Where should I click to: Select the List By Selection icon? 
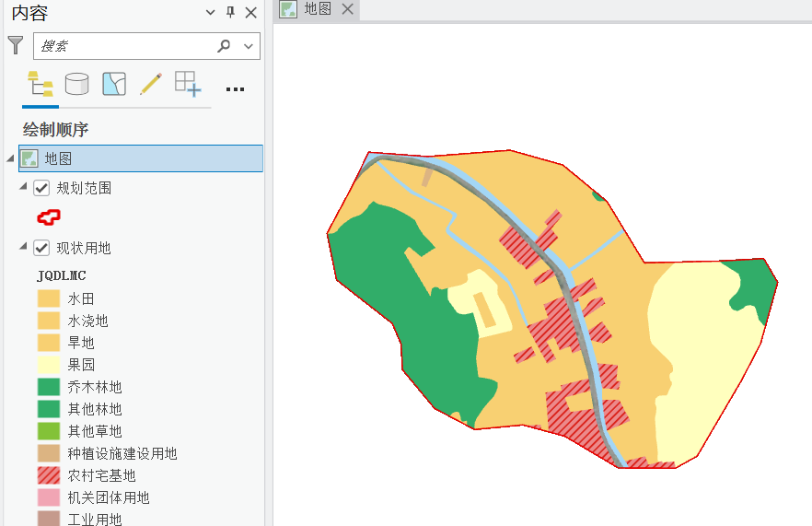pyautogui.click(x=114, y=84)
